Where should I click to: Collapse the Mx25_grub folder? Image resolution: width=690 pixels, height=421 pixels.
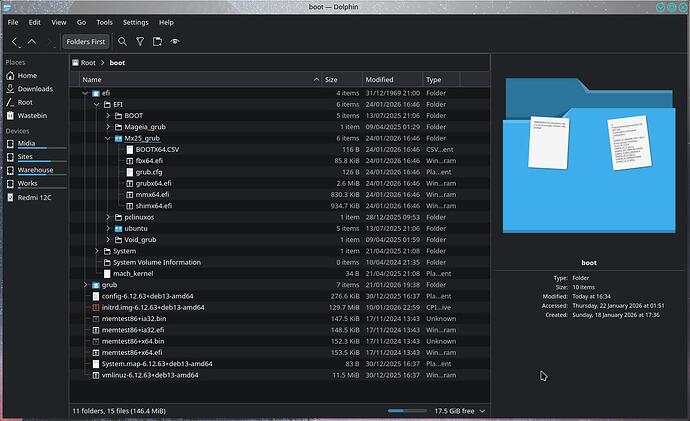click(x=108, y=138)
